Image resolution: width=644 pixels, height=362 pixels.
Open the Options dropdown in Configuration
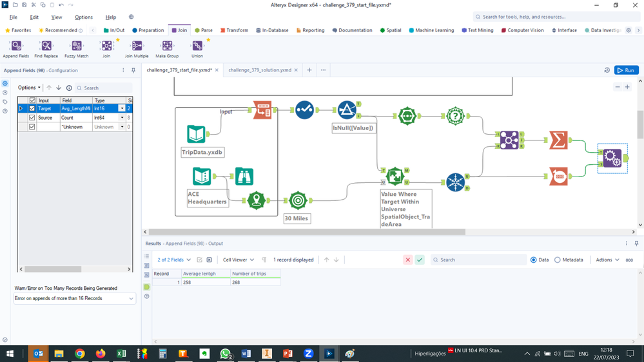pos(29,88)
